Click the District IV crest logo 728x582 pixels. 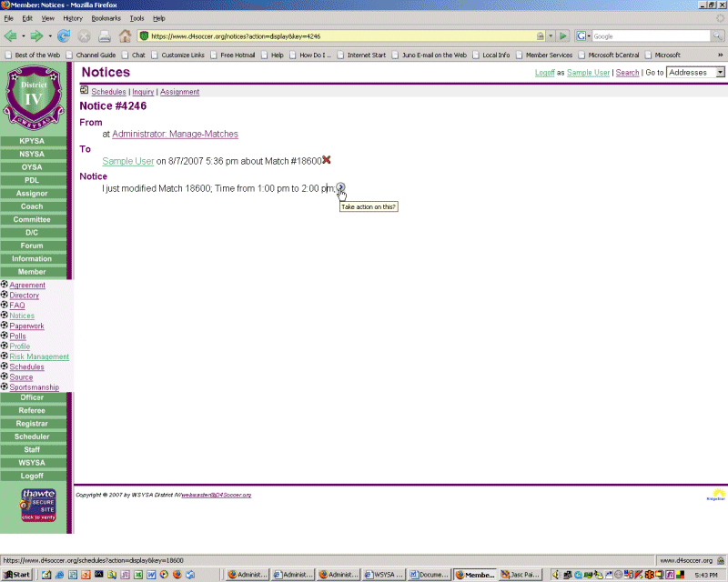coord(33,97)
